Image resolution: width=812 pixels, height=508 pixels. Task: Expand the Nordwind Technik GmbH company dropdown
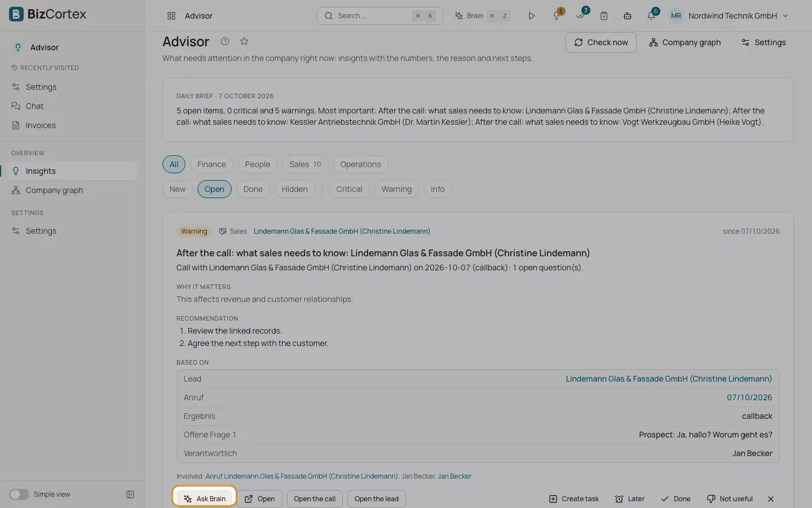pos(738,16)
